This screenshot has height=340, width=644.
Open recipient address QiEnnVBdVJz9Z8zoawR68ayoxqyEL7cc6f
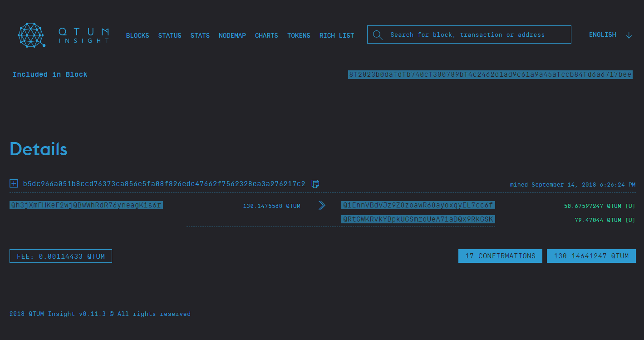(x=418, y=206)
